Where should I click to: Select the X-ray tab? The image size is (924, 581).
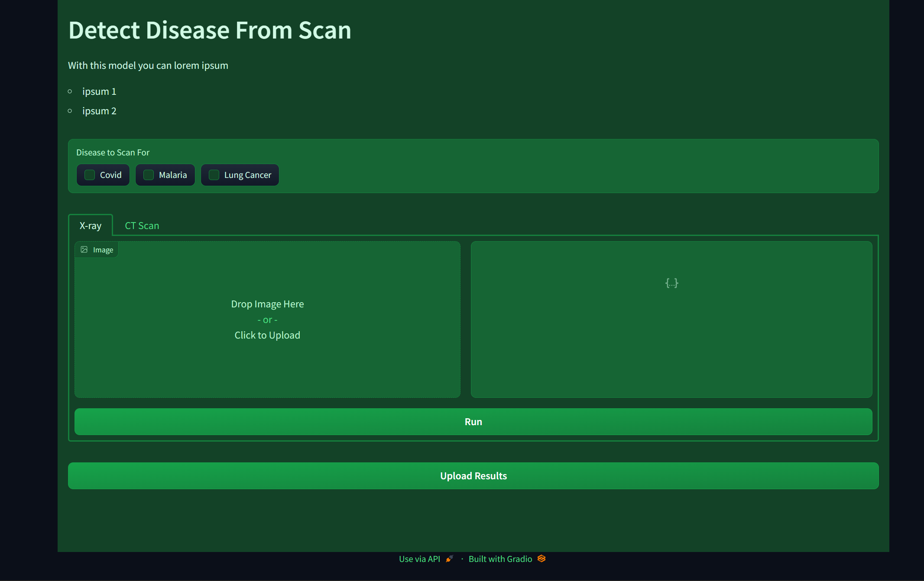[91, 226]
